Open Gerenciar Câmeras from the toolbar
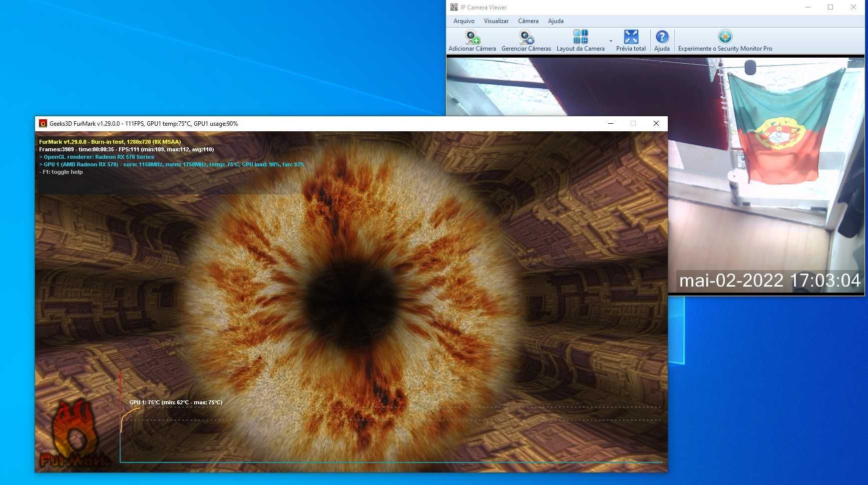Viewport: 868px width, 485px height. click(x=526, y=41)
